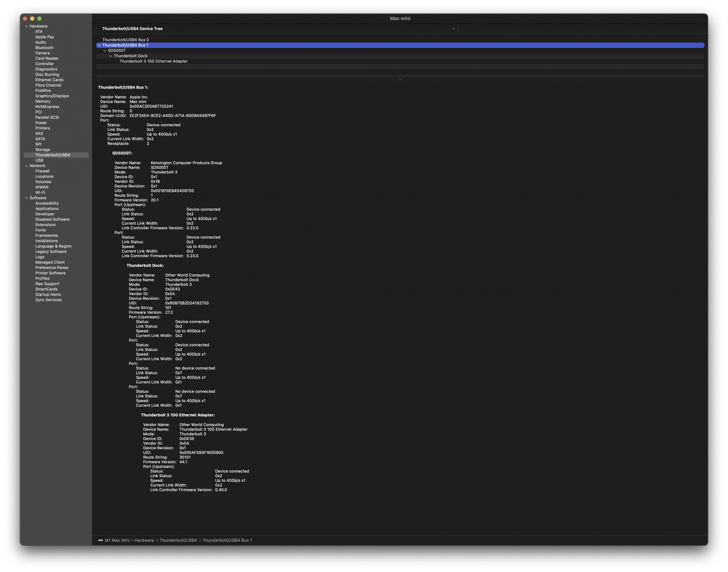
Task: Select Audio in the sidebar
Action: click(x=41, y=43)
